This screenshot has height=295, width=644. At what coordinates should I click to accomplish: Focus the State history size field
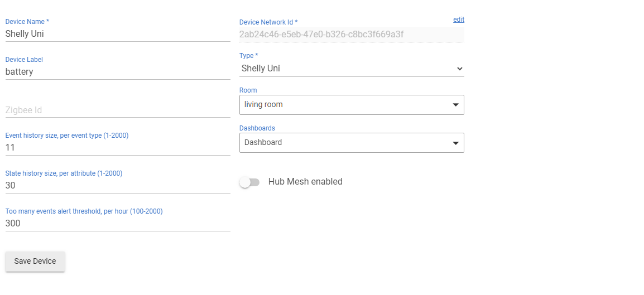(118, 186)
